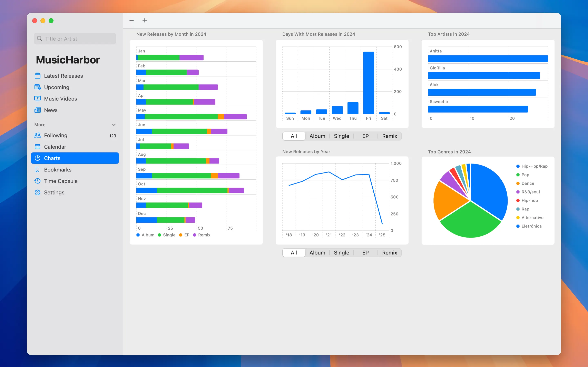Viewport: 588px width, 367px height.
Task: Select All segment under New Releases by Year
Action: tap(294, 253)
